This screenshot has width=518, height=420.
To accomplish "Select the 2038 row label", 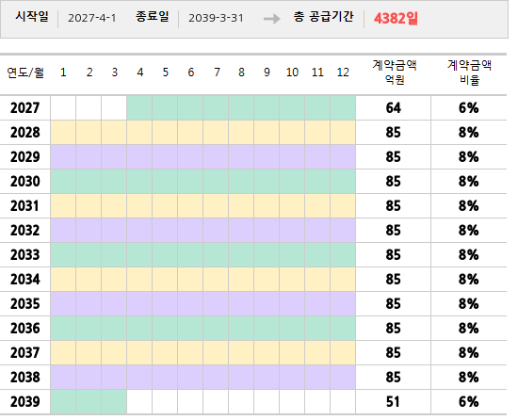I will coord(25,377).
